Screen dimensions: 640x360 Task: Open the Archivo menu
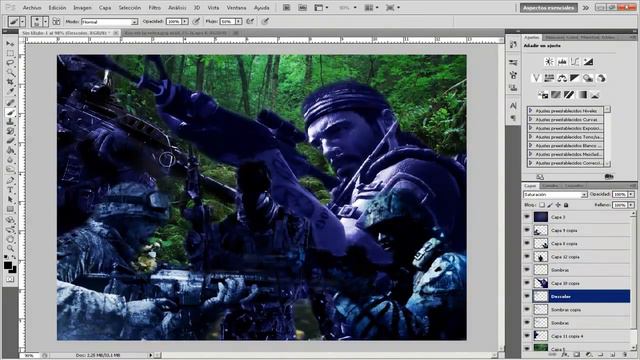[32, 8]
